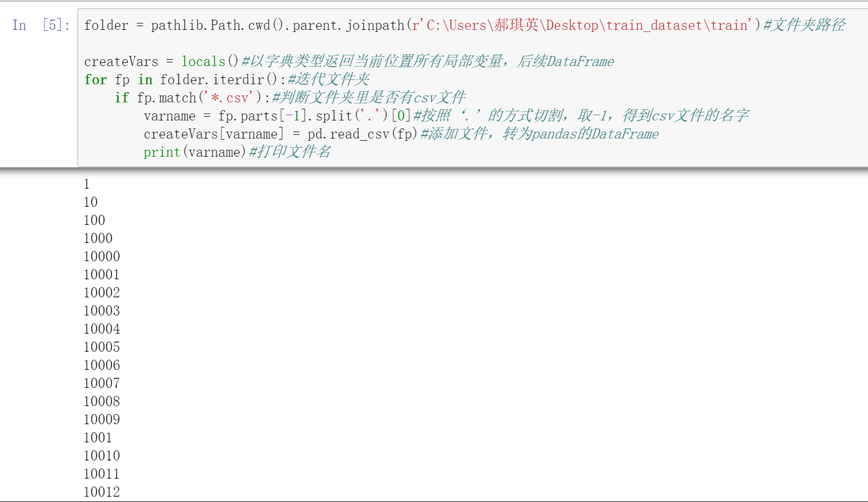Click output value 10011
The height and width of the screenshot is (502, 868).
click(x=102, y=474)
